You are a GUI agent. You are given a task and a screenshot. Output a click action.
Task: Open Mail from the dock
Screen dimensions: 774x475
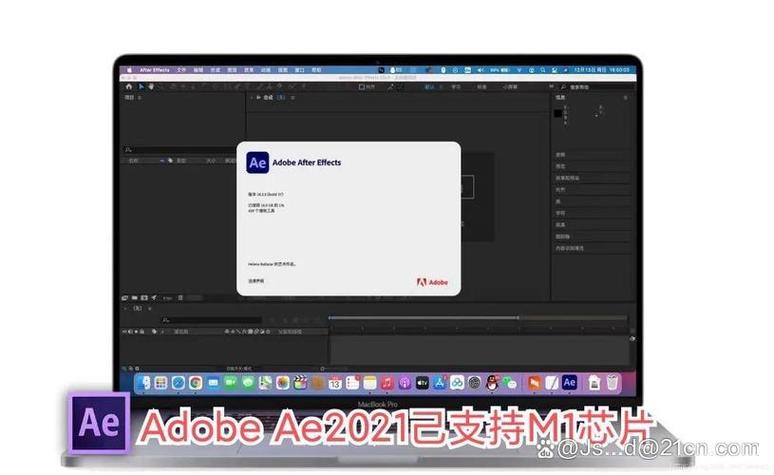tap(213, 383)
